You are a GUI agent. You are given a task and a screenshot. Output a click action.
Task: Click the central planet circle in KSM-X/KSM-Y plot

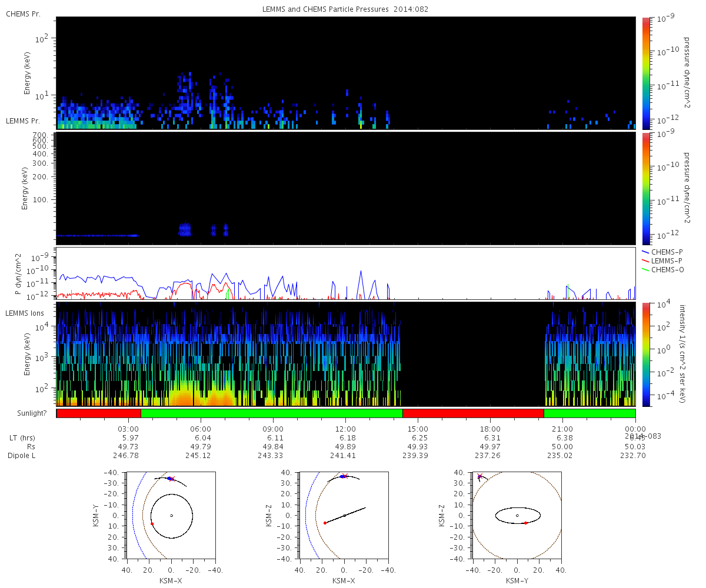(171, 516)
